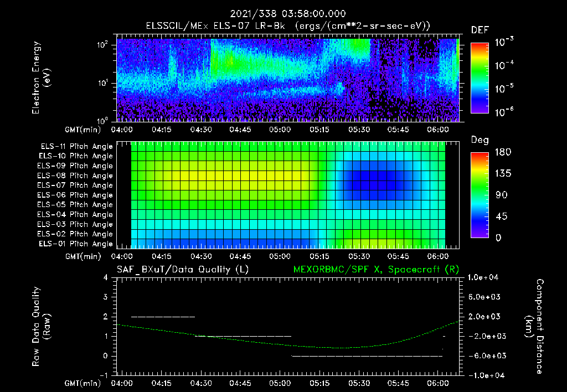Select the 'ELS-09 Pitch Angle' row label
Viewport: 567px width, 392px height.
tap(75, 166)
